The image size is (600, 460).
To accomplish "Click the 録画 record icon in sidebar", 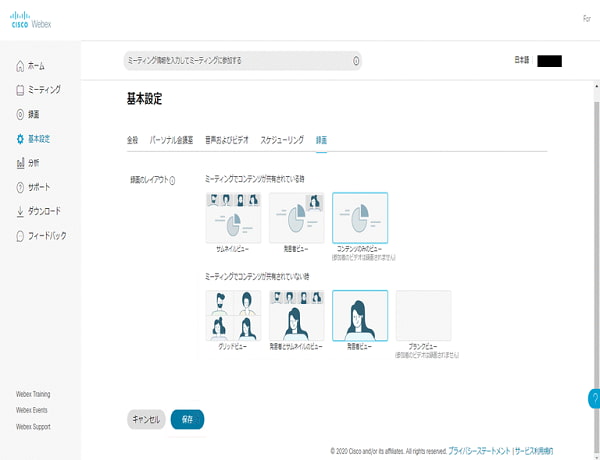I will [x=20, y=114].
